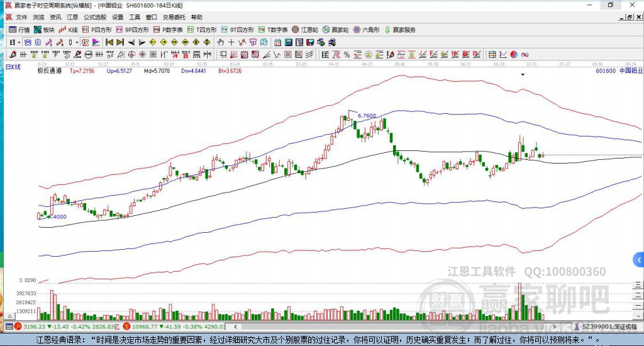Viewport: 644px width, 346px height.
Task: Select the hand pan tool
Action: [221, 42]
